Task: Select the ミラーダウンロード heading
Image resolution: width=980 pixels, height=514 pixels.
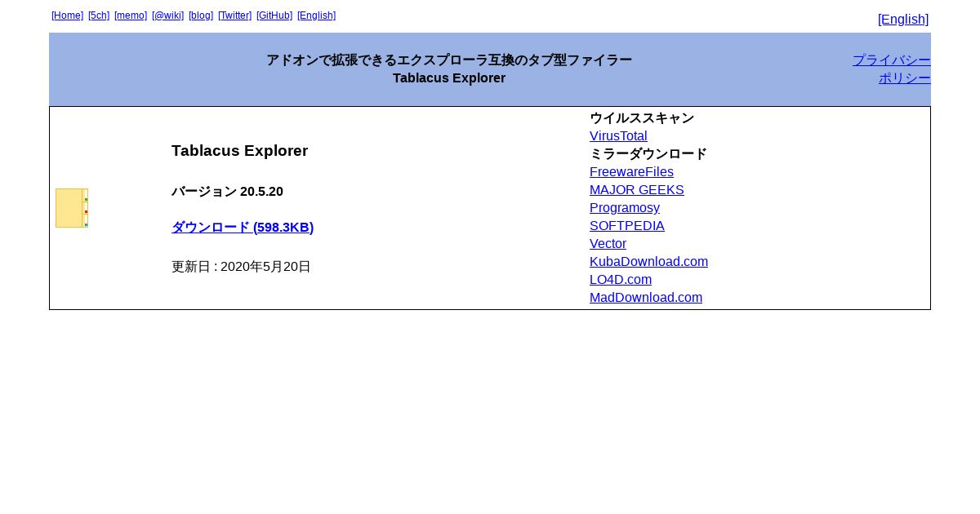Action: [648, 154]
